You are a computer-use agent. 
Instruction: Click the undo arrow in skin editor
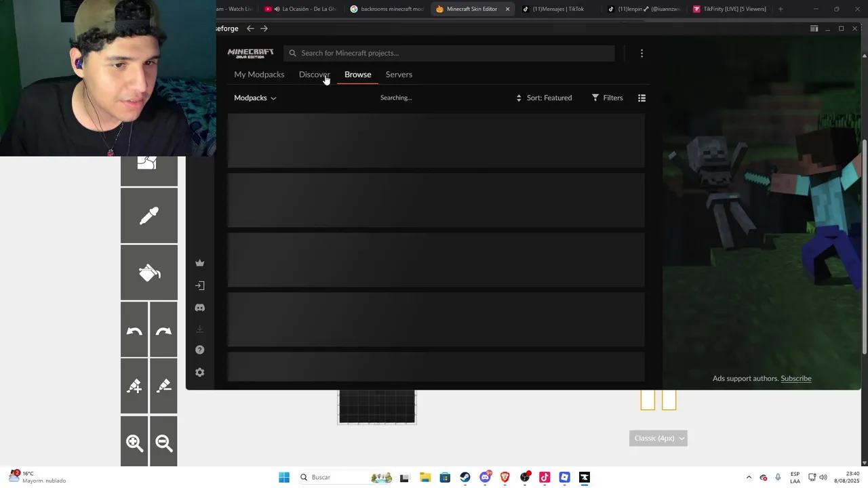[x=134, y=331]
